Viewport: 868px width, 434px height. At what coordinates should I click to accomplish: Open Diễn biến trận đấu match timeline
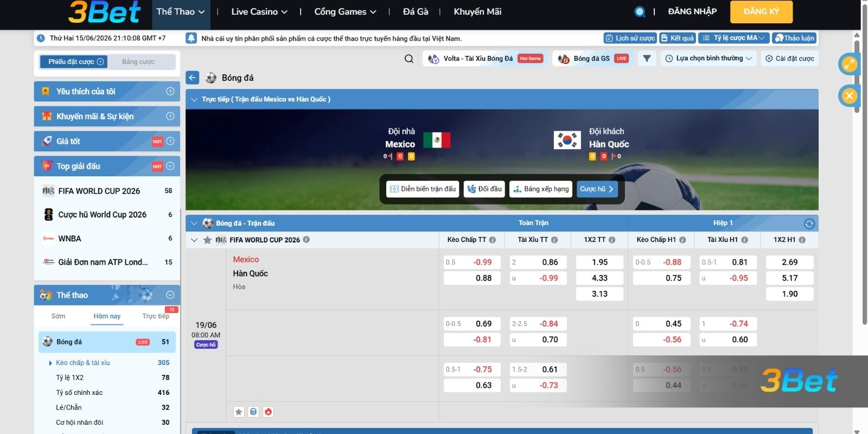423,189
